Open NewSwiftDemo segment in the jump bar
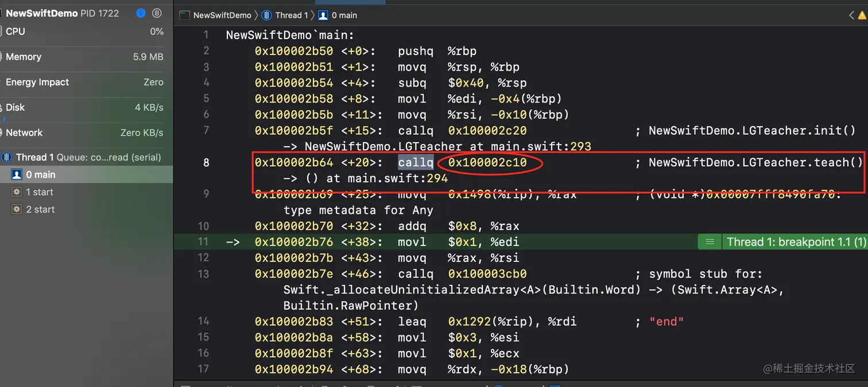868x387 pixels. [216, 15]
